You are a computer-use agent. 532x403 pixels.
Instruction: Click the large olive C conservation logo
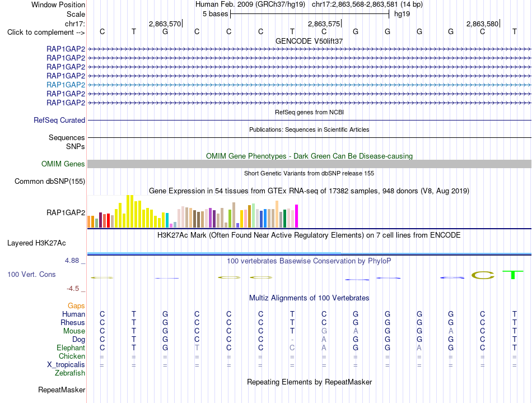tap(483, 275)
